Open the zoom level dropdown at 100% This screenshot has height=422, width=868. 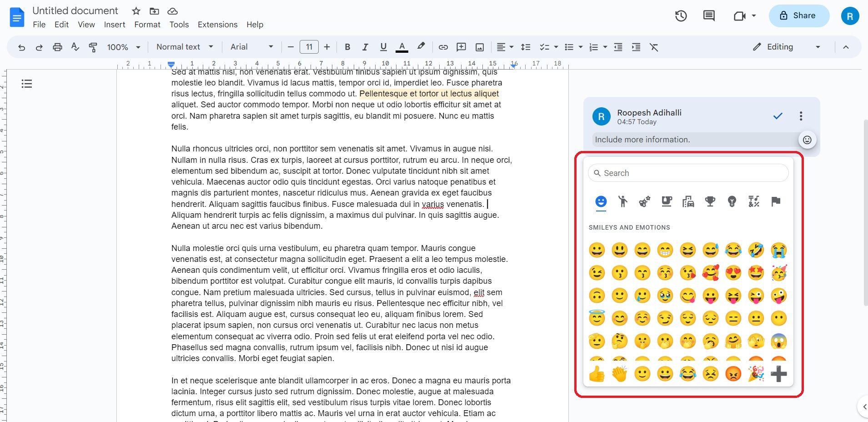tap(123, 47)
